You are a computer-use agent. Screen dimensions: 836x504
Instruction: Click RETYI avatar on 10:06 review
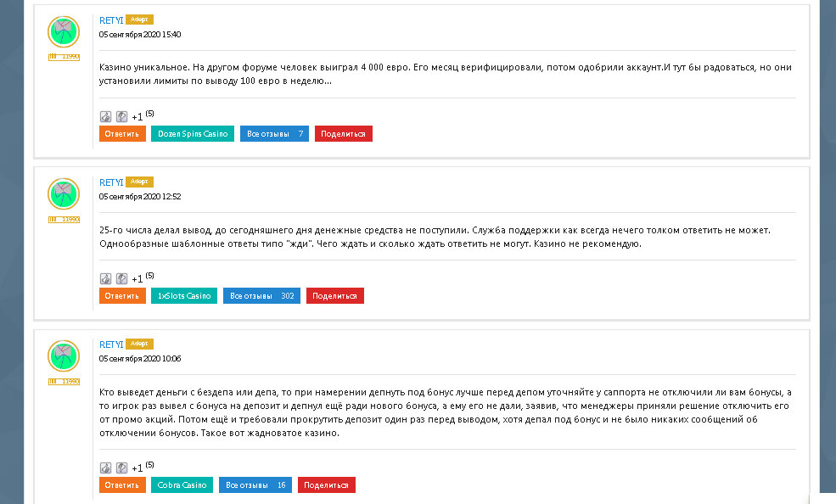(x=63, y=356)
